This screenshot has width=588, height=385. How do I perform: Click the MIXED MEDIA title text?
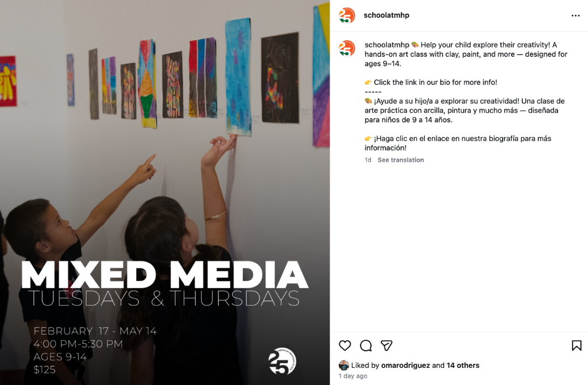(165, 274)
